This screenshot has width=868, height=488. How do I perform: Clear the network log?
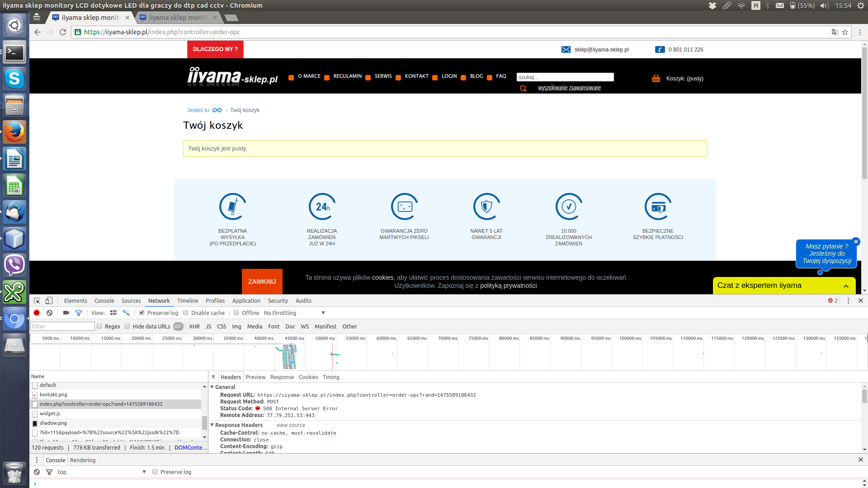coord(50,313)
